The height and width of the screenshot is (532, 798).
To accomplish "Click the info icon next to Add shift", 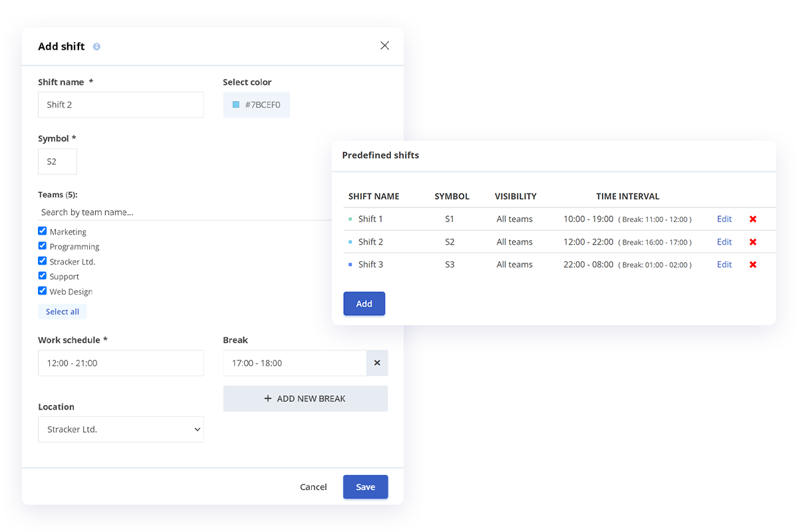I will 96,47.
